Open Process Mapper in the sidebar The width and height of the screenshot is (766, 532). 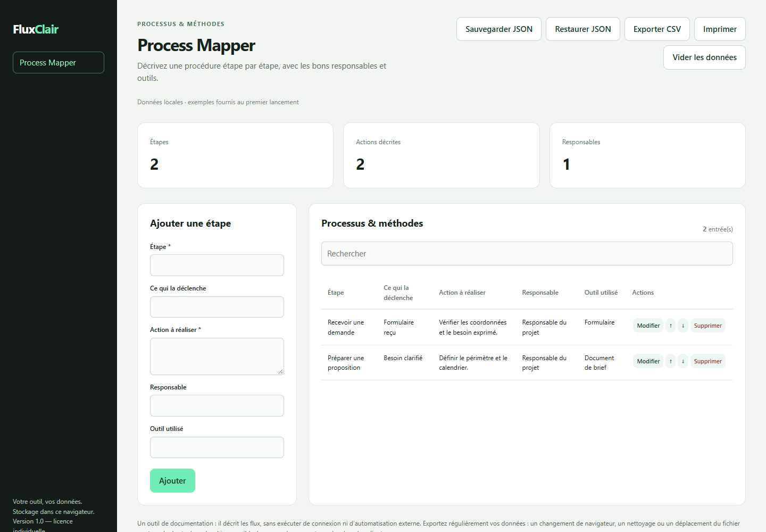click(x=59, y=62)
